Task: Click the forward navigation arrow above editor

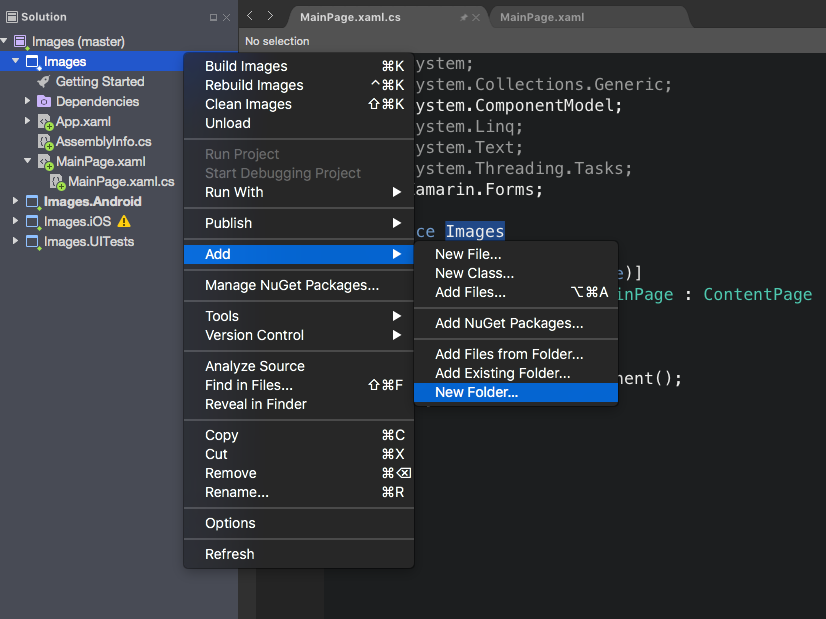Action: point(271,17)
